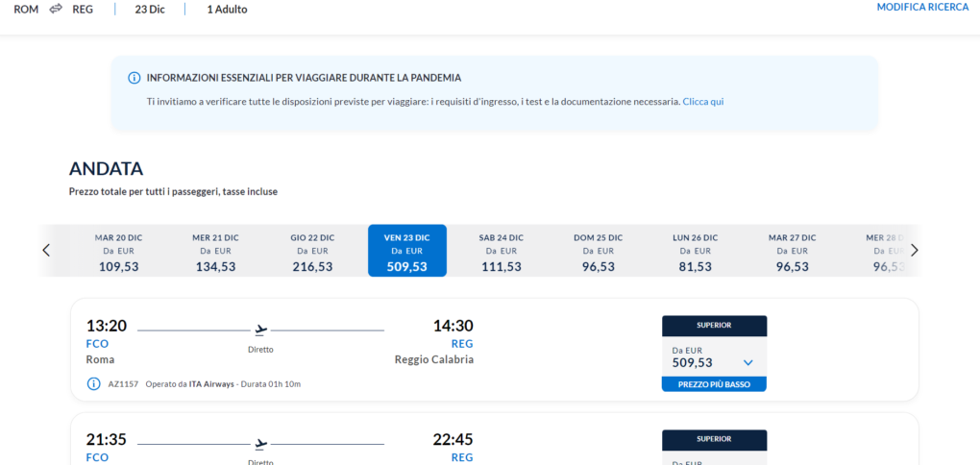Show later dates with right arrow
This screenshot has width=980, height=465.
pyautogui.click(x=914, y=250)
